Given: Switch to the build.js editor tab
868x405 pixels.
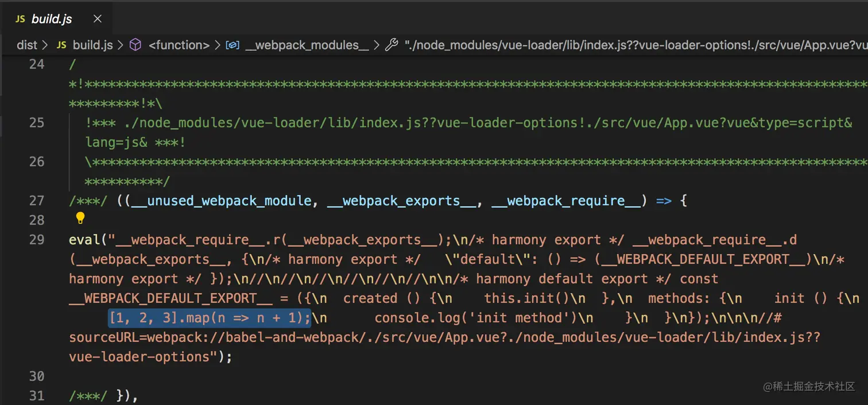Looking at the screenshot, I should [56, 19].
